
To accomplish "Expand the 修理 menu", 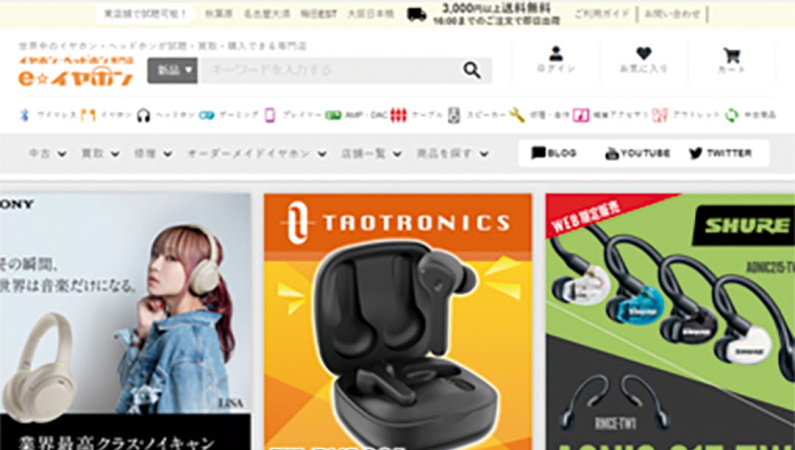I will (x=153, y=153).
